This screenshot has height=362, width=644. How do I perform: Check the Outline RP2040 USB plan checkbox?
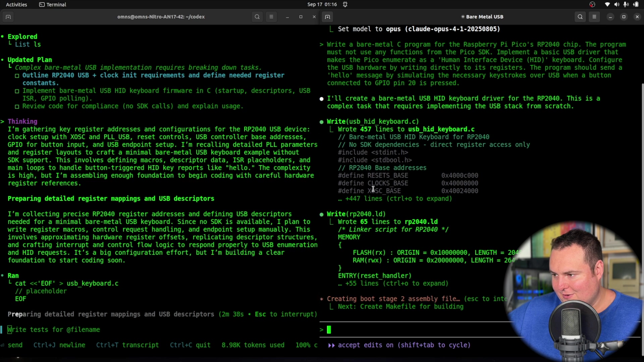17,76
